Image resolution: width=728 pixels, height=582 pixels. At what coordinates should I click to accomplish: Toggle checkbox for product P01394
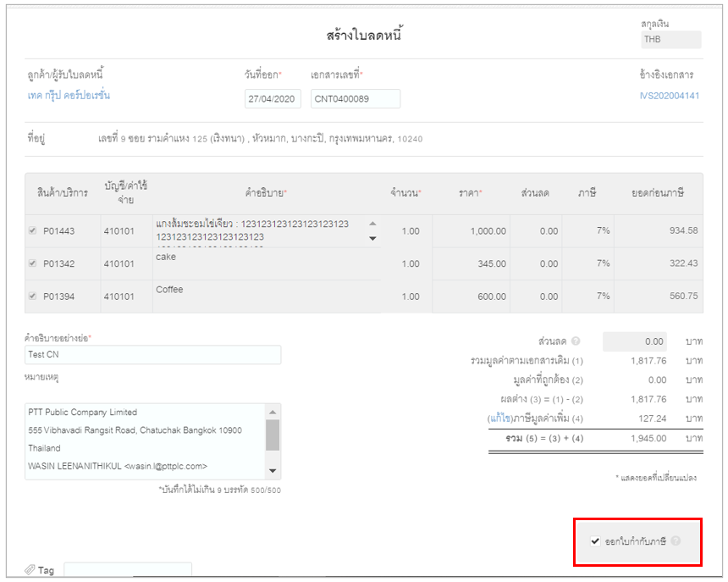[32, 296]
